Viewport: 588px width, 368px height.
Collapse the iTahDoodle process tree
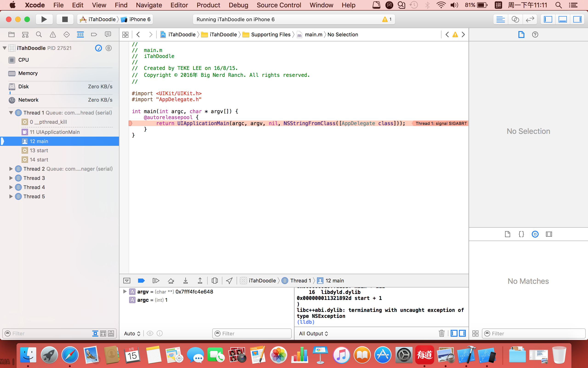click(x=4, y=48)
